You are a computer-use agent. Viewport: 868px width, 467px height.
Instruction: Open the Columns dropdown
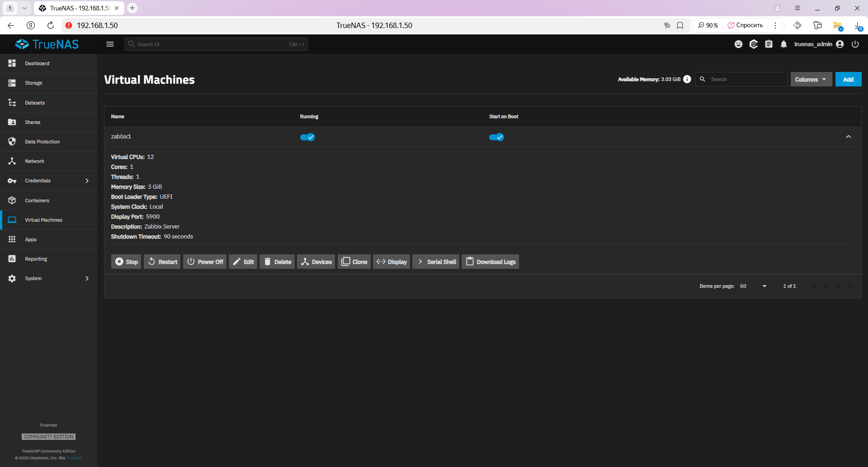[x=811, y=79]
